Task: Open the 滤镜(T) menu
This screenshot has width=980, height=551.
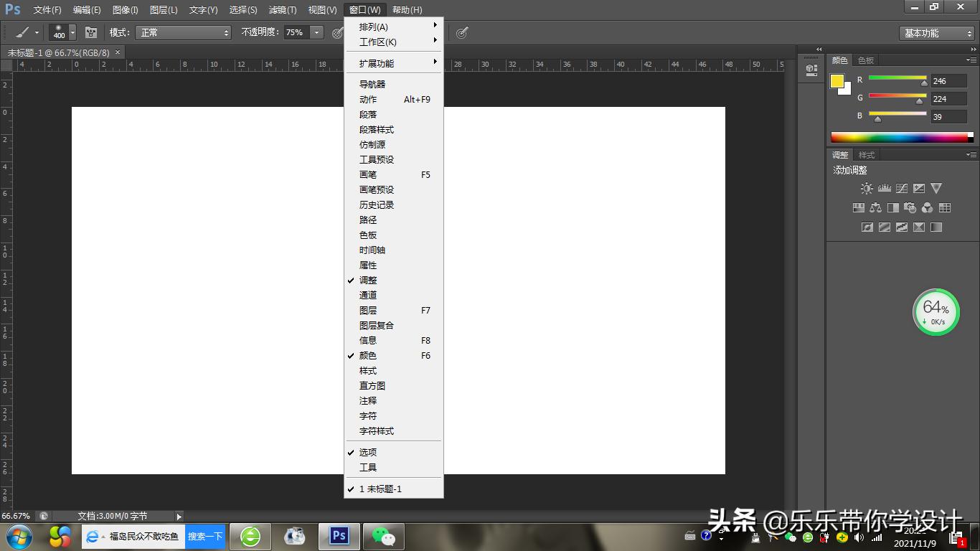Action: pos(282,10)
